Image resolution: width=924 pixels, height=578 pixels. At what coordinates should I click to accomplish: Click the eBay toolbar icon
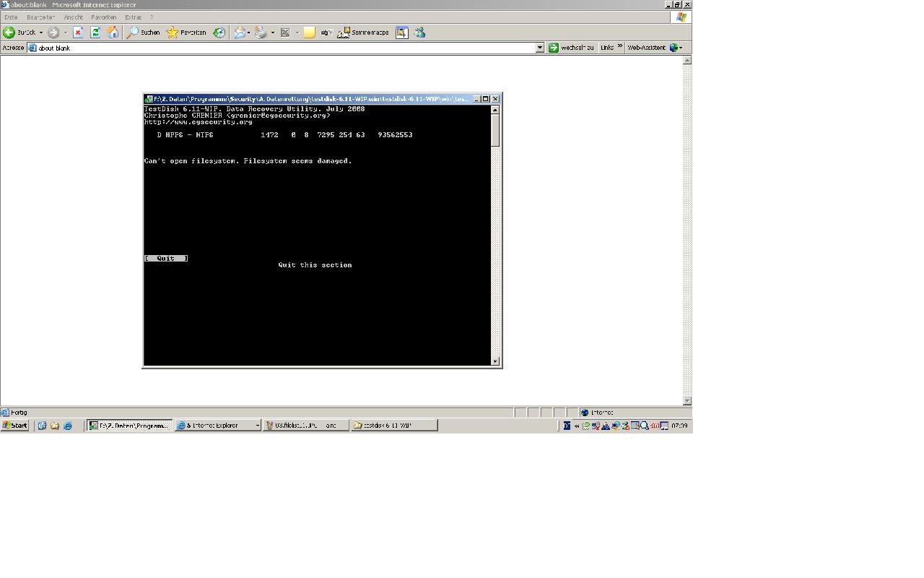(326, 33)
